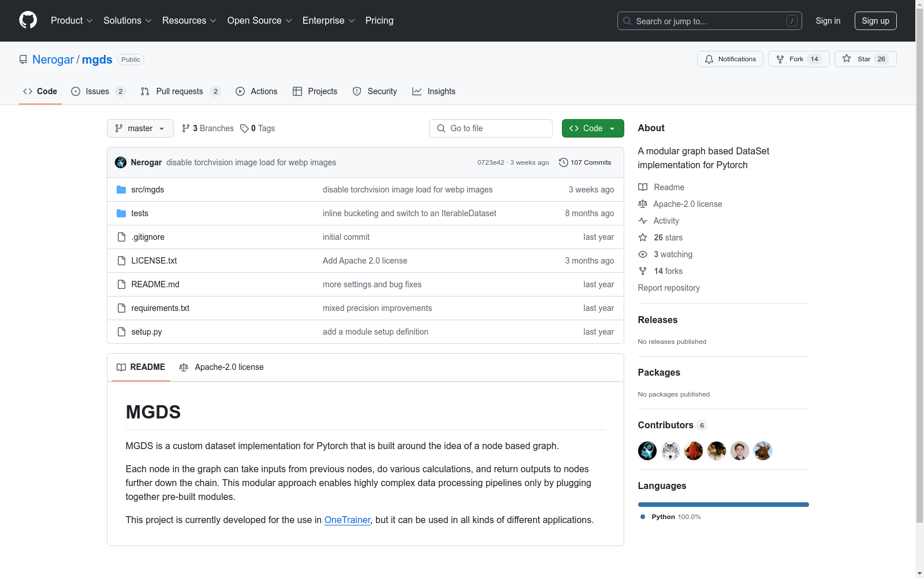Open the Releases heading link
This screenshot has height=578, width=924.
(x=658, y=320)
